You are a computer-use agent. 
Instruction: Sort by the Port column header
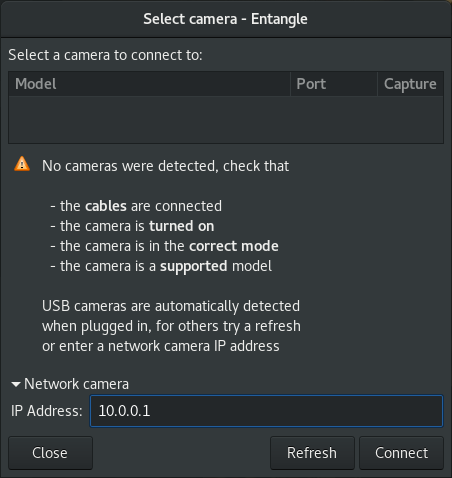[x=334, y=84]
